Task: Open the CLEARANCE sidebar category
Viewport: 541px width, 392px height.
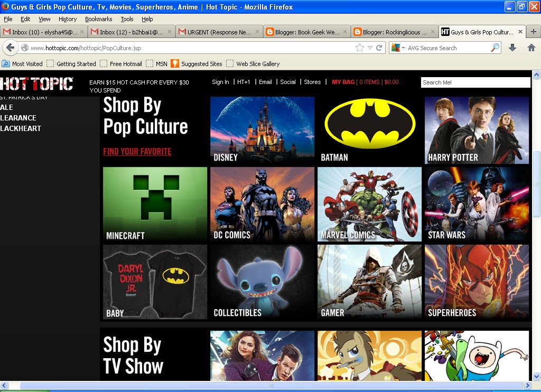Action: [18, 118]
